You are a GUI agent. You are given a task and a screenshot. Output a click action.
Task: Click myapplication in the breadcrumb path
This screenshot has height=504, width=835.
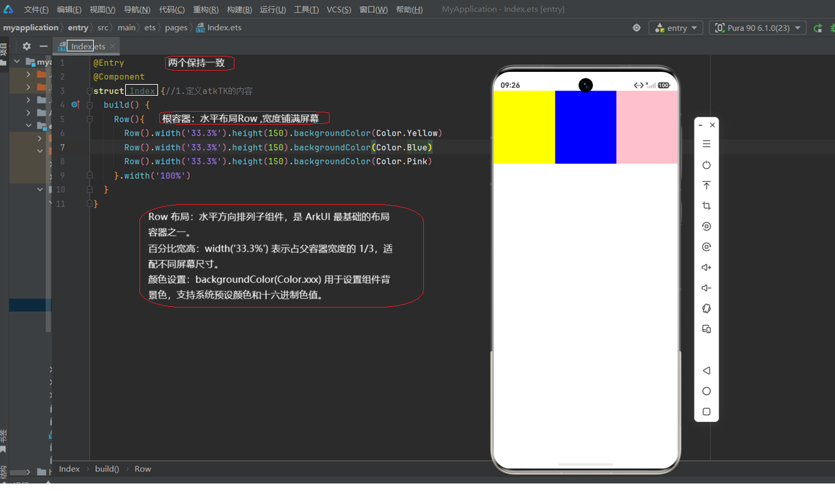click(30, 28)
